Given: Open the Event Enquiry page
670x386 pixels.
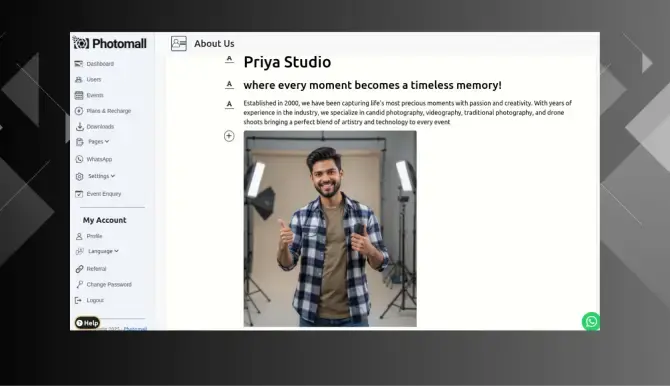Looking at the screenshot, I should (x=104, y=194).
